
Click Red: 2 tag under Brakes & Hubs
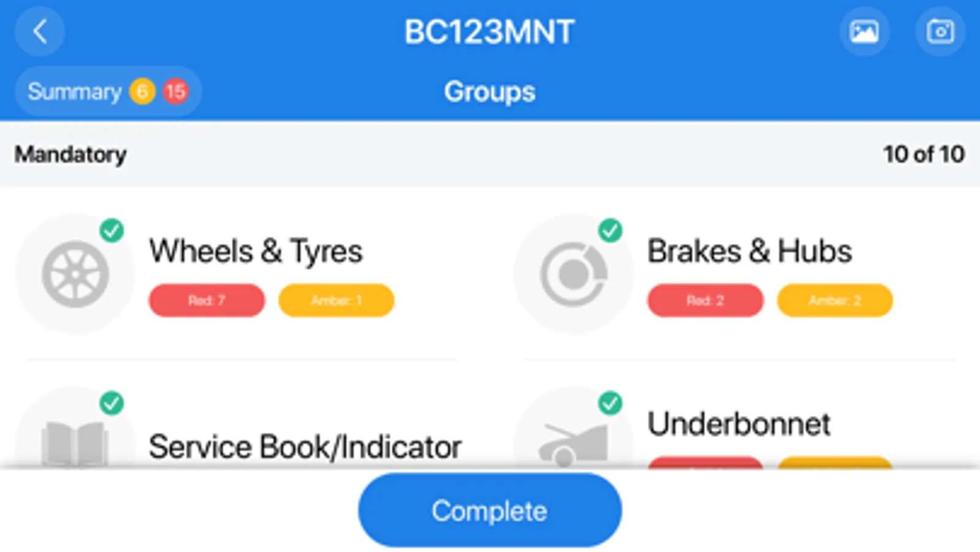pos(705,301)
